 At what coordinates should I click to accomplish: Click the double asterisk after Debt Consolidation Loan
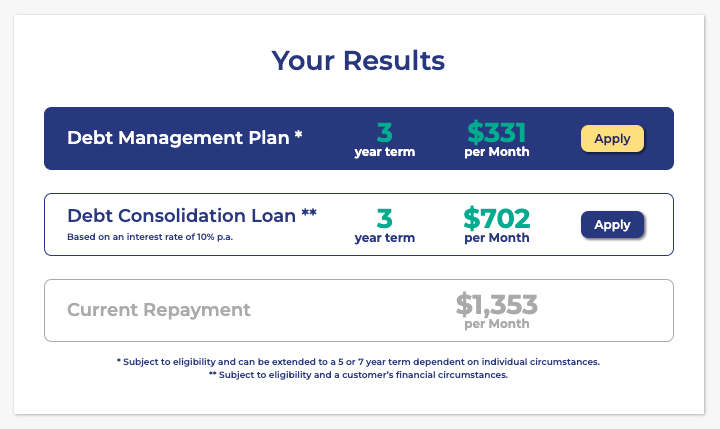click(x=308, y=214)
